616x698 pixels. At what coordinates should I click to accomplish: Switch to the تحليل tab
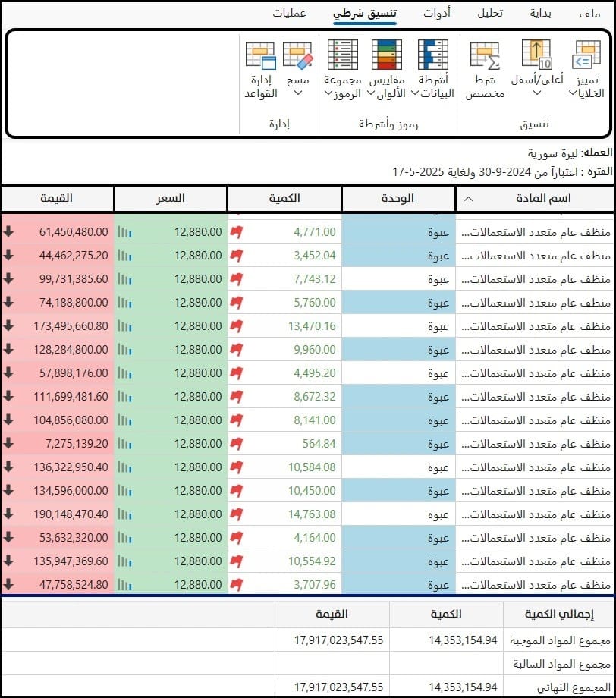490,14
